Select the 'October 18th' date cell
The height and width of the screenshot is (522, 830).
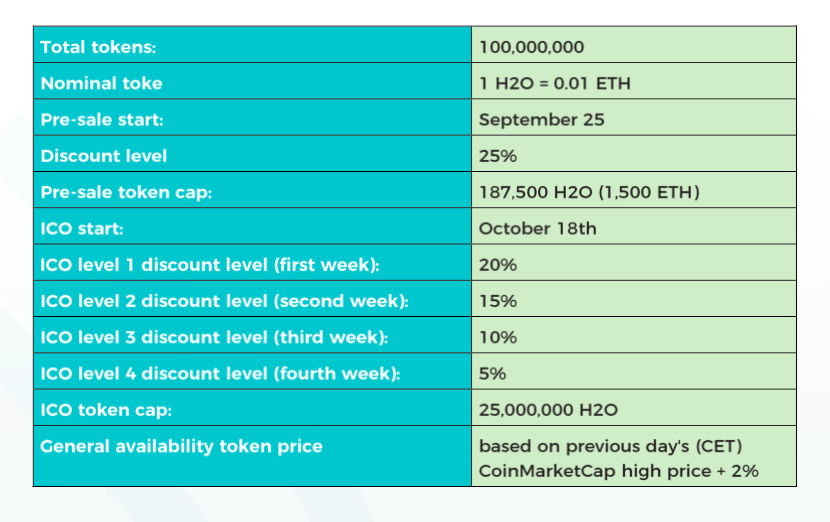coord(537,228)
